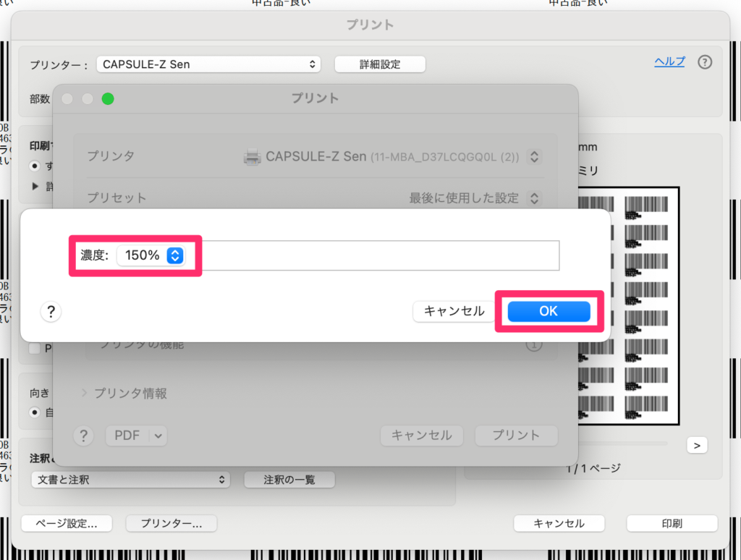Click the OK button in density dialog
741x560 pixels.
[x=549, y=311]
